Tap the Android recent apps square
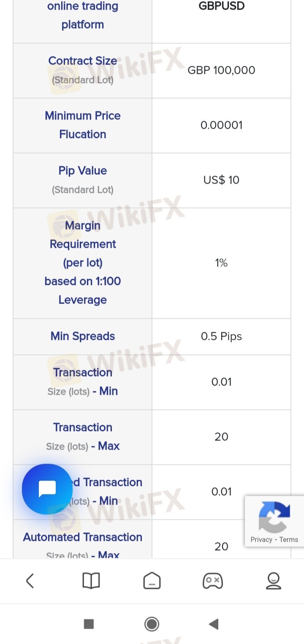This screenshot has height=644, width=304. pyautogui.click(x=89, y=624)
